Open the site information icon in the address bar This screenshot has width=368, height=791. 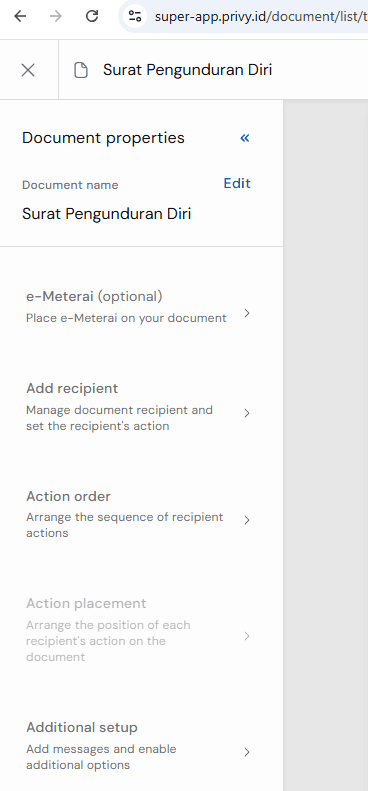click(135, 17)
